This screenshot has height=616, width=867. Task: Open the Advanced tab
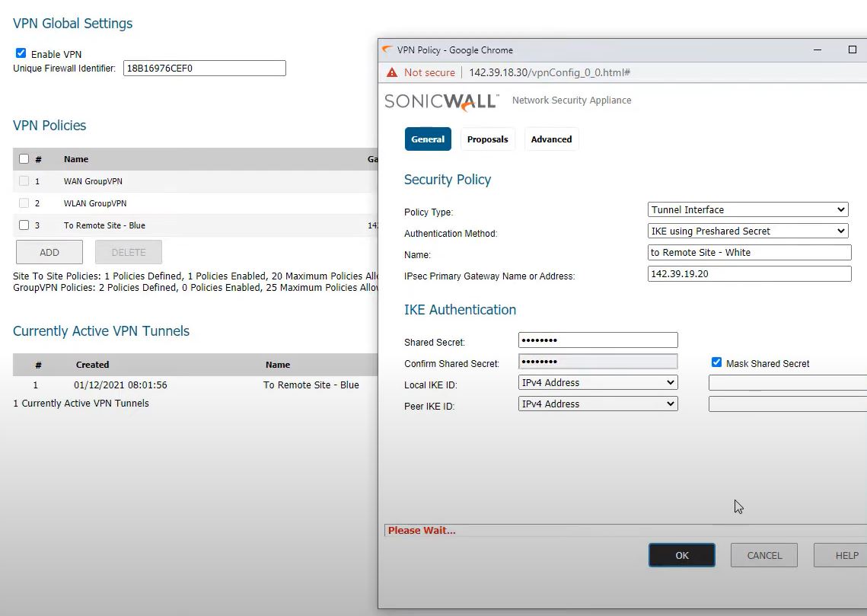point(551,139)
